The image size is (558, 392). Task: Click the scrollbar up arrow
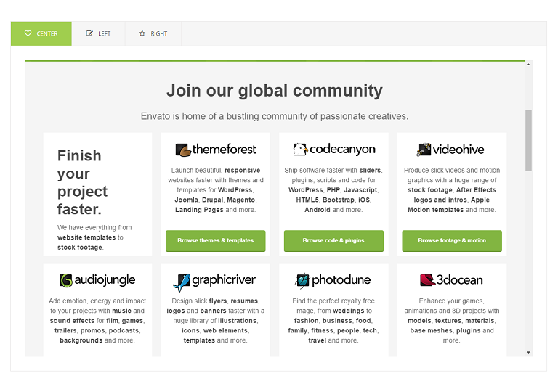click(x=528, y=65)
